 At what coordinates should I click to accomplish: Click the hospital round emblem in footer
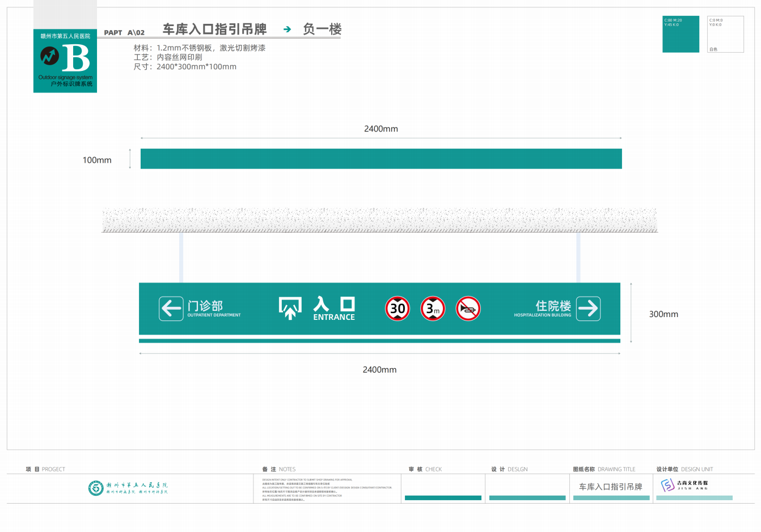pyautogui.click(x=95, y=488)
